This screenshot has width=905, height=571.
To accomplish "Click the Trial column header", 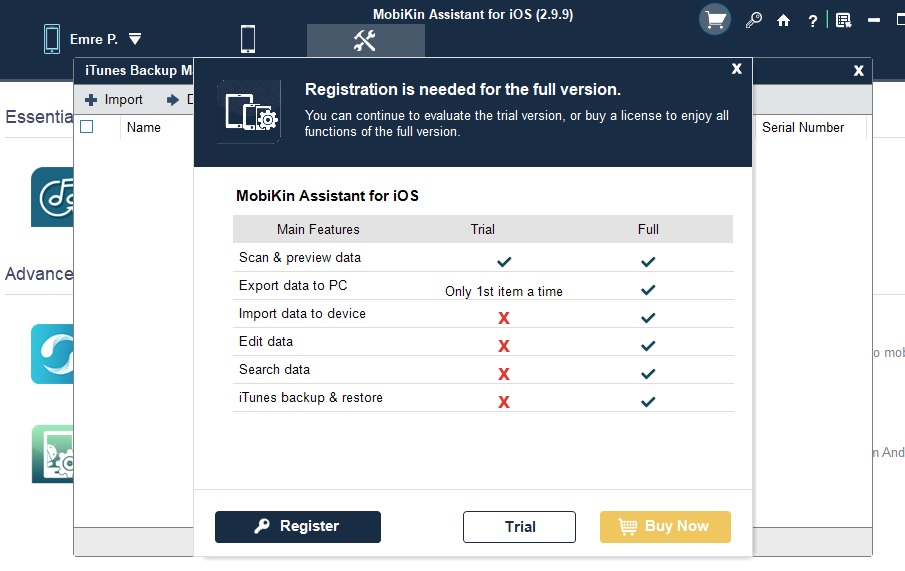I will tap(483, 229).
